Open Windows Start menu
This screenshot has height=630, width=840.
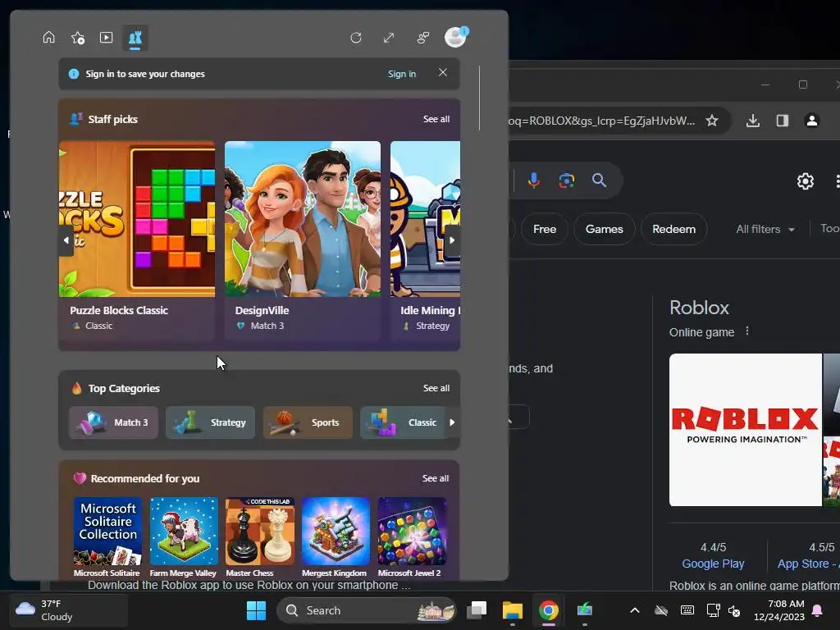(256, 610)
